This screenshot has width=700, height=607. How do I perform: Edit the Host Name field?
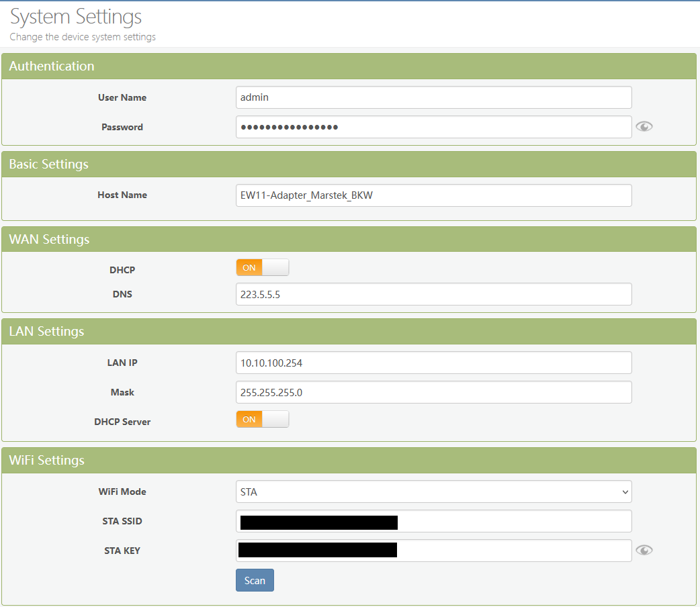point(433,195)
